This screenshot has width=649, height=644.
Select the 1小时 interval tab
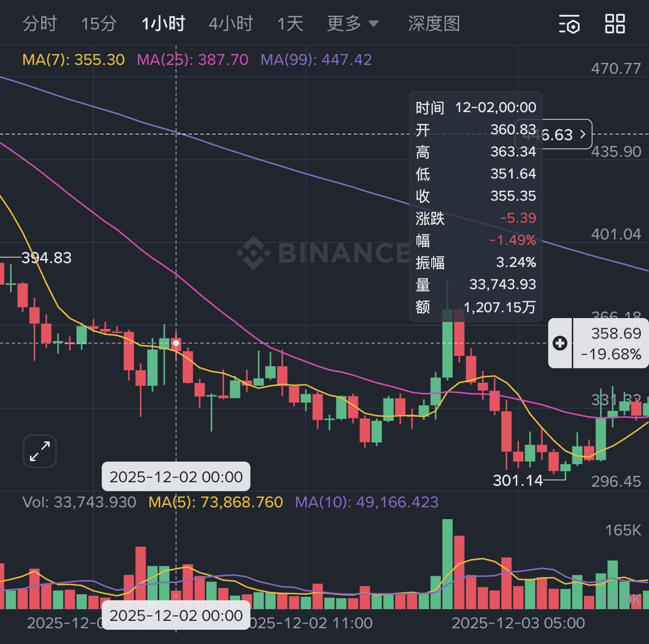[x=163, y=24]
